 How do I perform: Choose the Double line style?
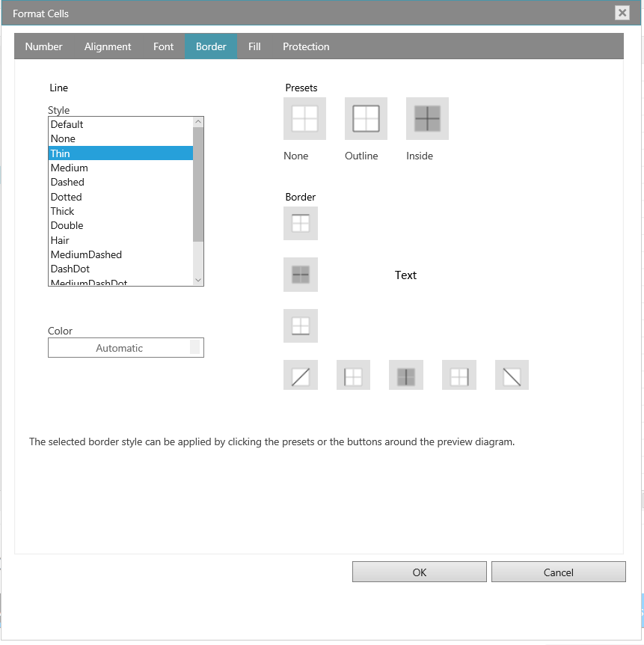coord(67,225)
